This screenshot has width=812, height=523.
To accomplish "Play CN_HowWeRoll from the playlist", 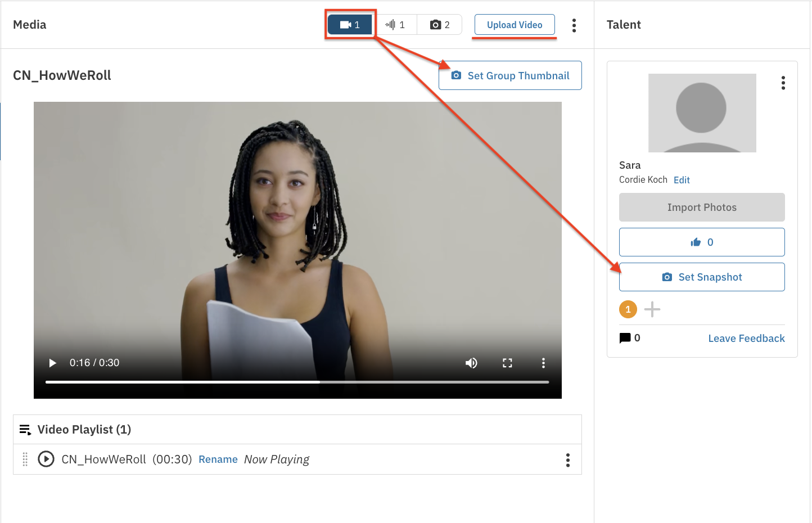I will [x=46, y=459].
